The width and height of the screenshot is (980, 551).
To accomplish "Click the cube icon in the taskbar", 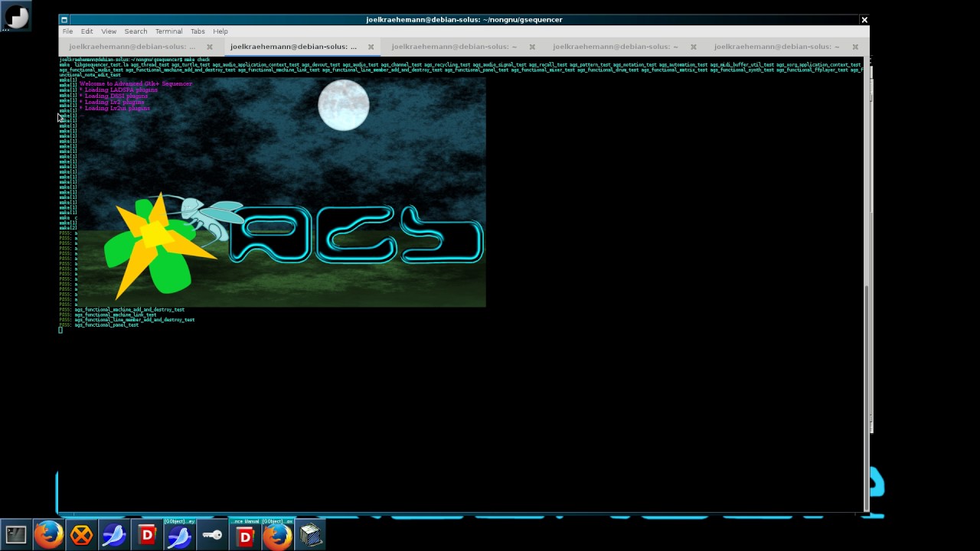I will click(310, 535).
